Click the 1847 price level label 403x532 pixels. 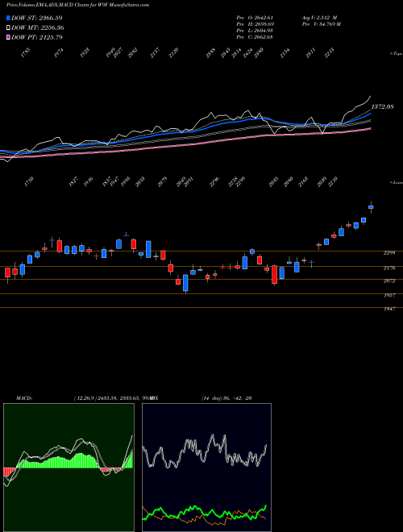tap(389, 309)
